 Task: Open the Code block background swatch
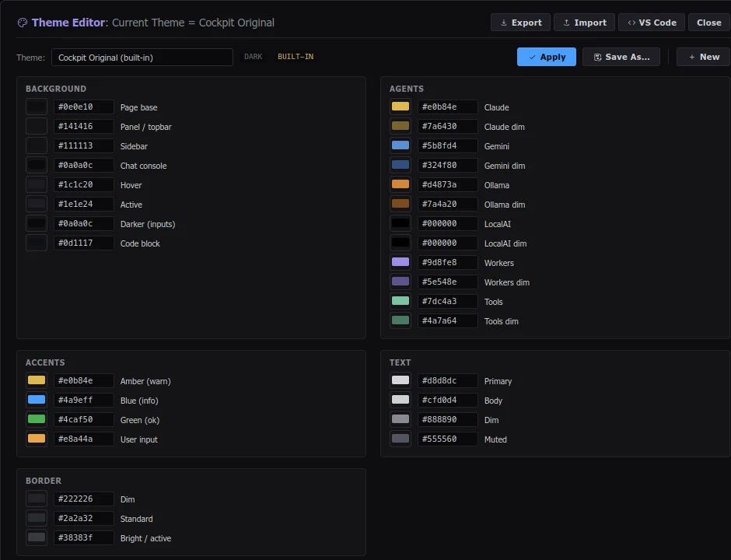[37, 243]
